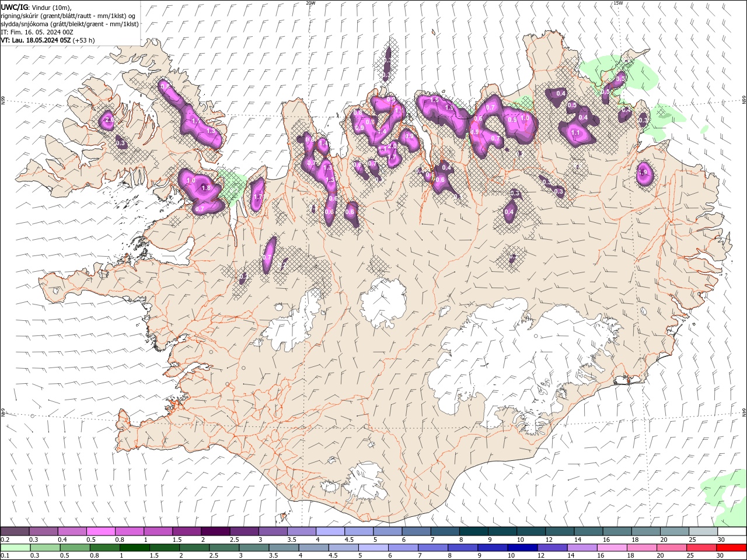Click the light gray 25 swatch in upper legend
The width and height of the screenshot is (747, 560).
click(703, 531)
